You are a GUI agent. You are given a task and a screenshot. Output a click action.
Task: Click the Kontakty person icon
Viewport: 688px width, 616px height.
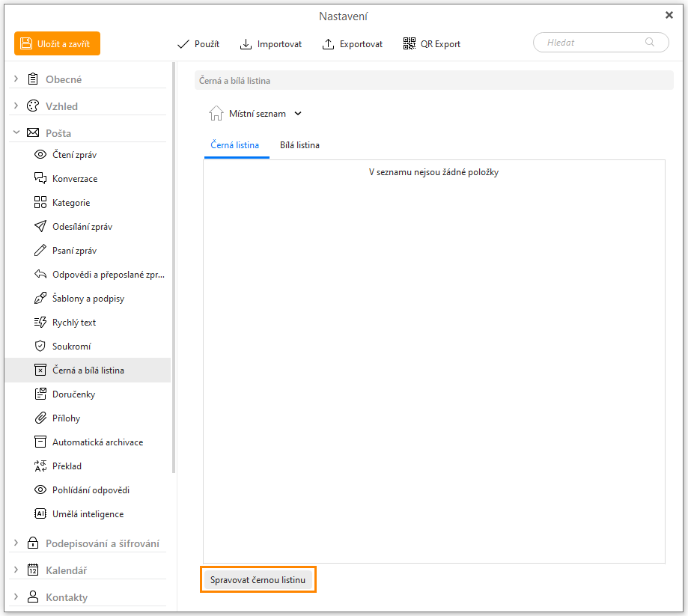(x=33, y=597)
